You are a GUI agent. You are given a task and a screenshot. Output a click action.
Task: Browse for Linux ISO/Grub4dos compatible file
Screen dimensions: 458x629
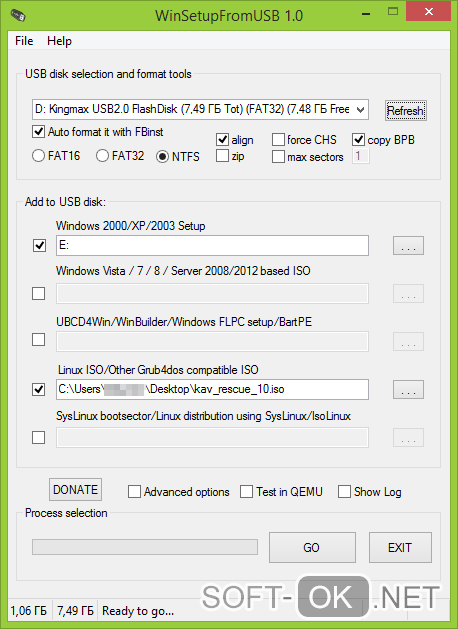408,390
